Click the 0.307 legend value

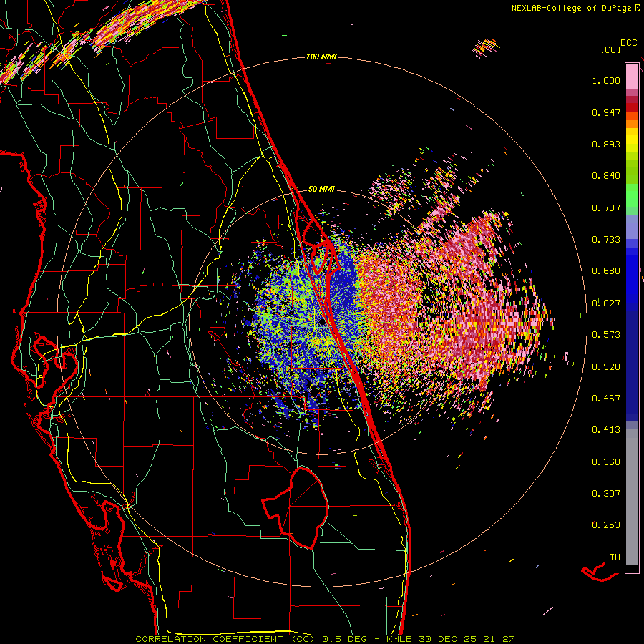pyautogui.click(x=606, y=494)
